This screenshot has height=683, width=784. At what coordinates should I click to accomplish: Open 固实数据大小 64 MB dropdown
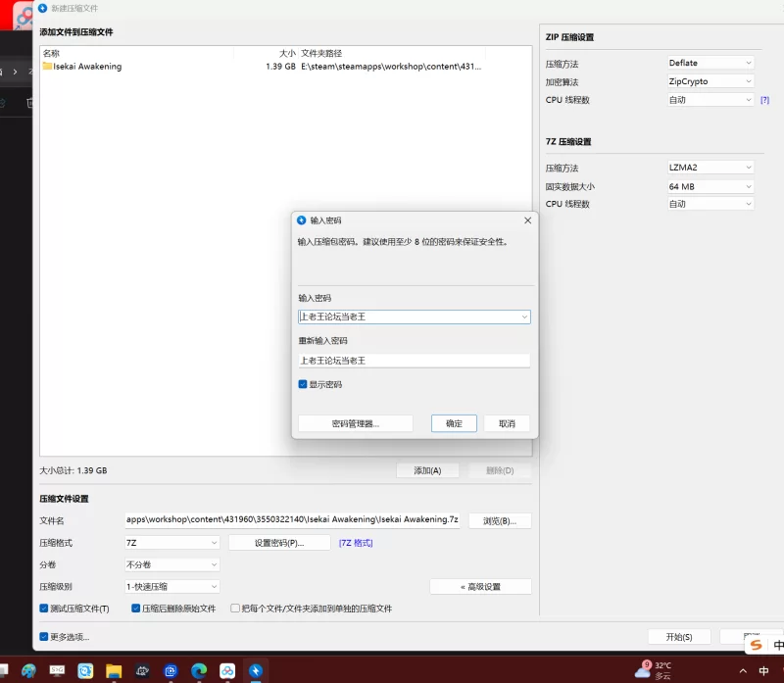click(x=710, y=186)
